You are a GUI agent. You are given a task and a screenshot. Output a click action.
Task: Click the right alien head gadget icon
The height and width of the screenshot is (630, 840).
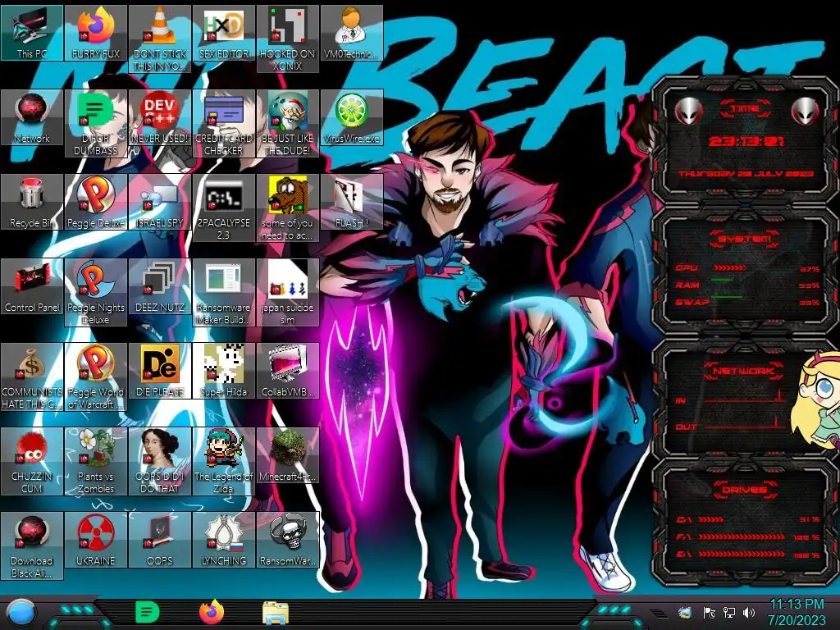(x=806, y=112)
